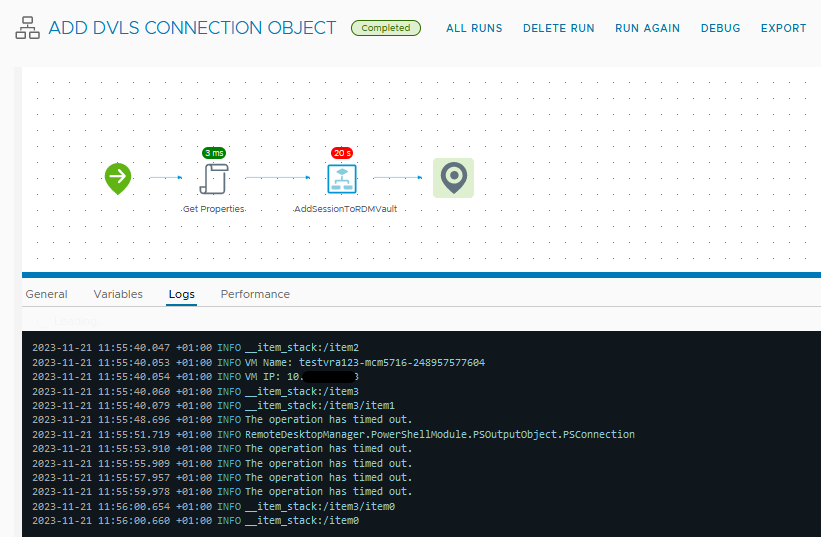Click EXPORT

(x=783, y=28)
